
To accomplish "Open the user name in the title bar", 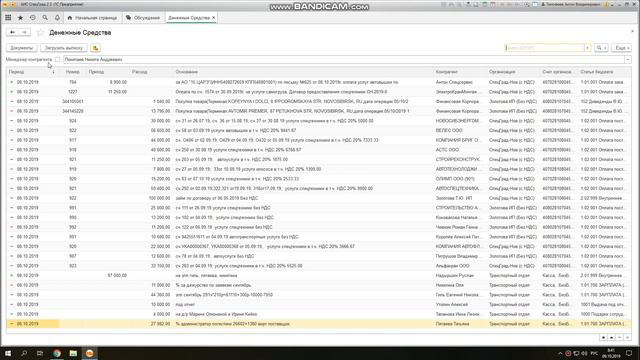I will (570, 4).
